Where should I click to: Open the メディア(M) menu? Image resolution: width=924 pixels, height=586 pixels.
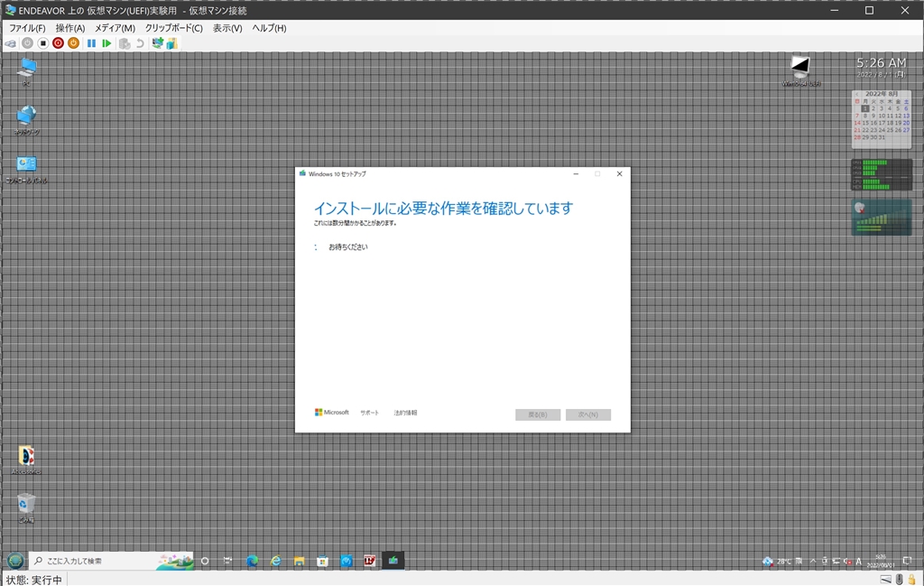pos(115,28)
